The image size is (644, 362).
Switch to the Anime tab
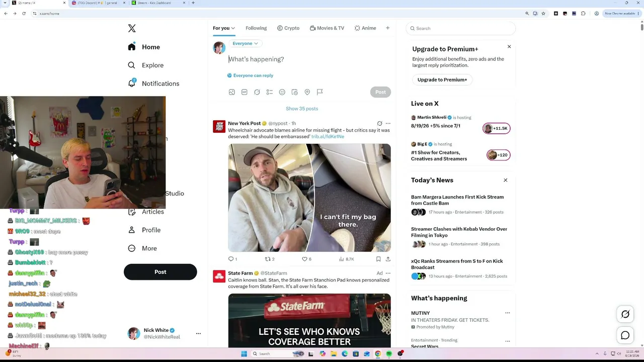pos(365,28)
